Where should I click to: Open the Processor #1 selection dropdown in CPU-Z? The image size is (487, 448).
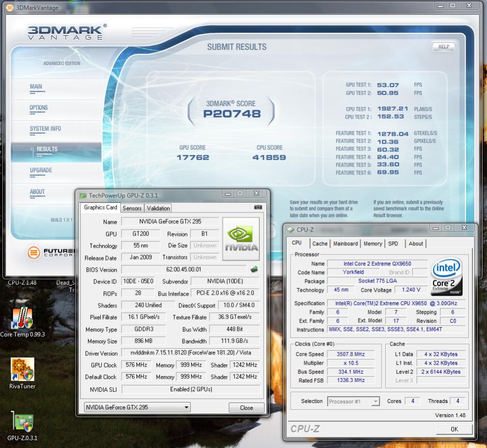tap(353, 401)
